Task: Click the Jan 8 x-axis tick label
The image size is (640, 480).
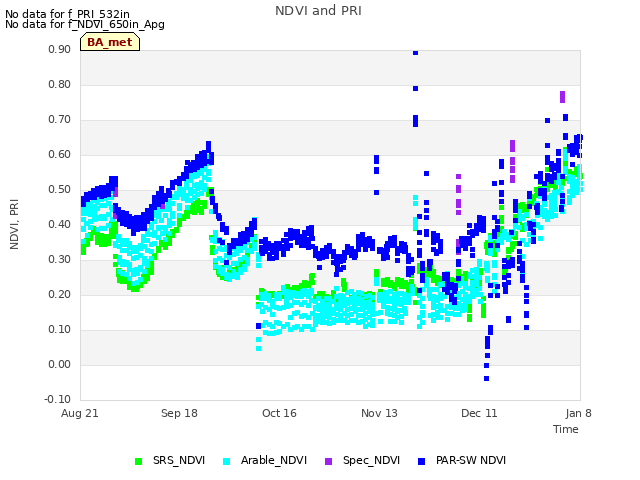Action: [x=578, y=413]
